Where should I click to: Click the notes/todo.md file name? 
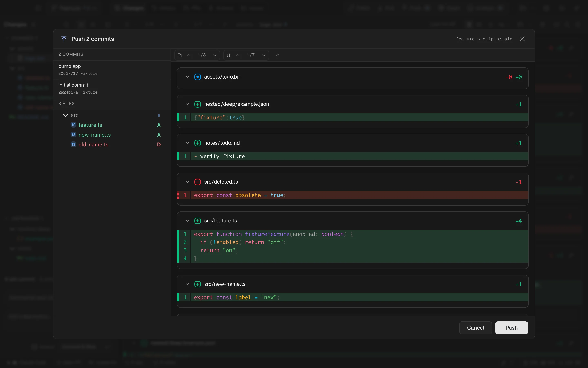[222, 143]
